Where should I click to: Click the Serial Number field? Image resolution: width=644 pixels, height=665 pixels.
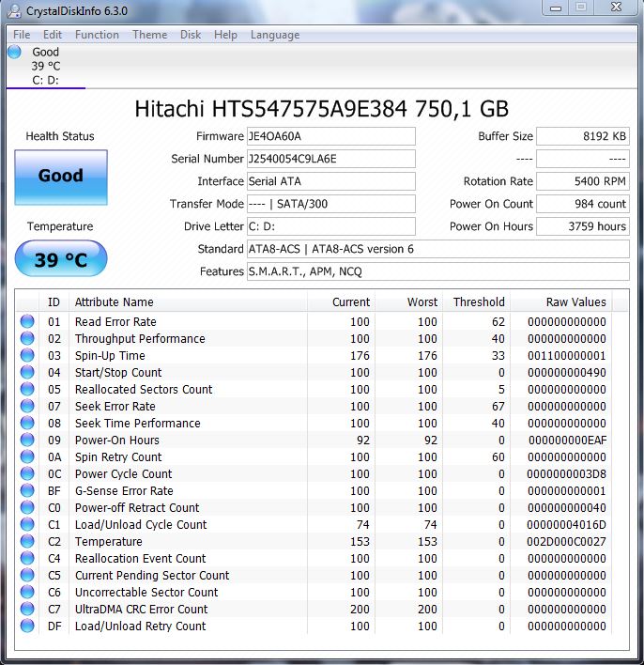[x=330, y=159]
